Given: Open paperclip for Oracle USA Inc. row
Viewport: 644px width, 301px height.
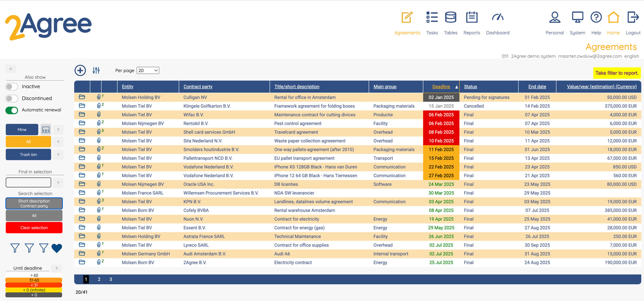Looking at the screenshot, I should point(99,184).
